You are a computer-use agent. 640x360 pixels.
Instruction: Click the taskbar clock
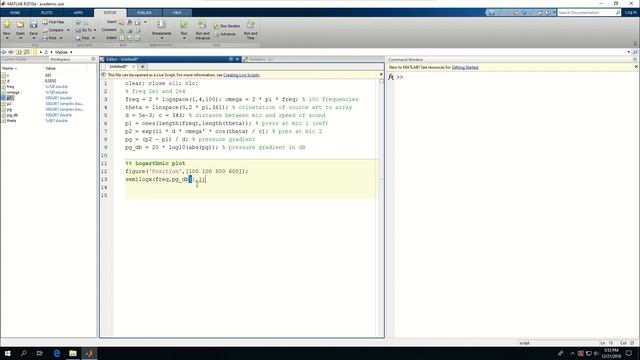point(611,353)
